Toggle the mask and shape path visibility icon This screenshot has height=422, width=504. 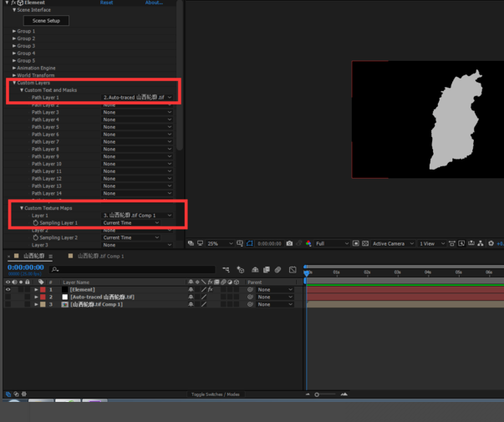coord(250,243)
